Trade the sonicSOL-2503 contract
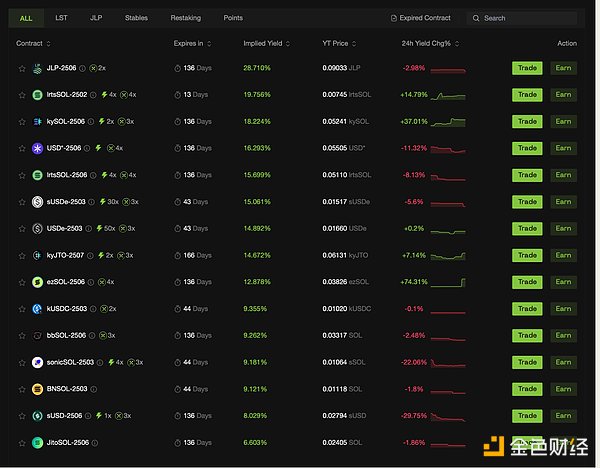600x468 pixels. (527, 362)
